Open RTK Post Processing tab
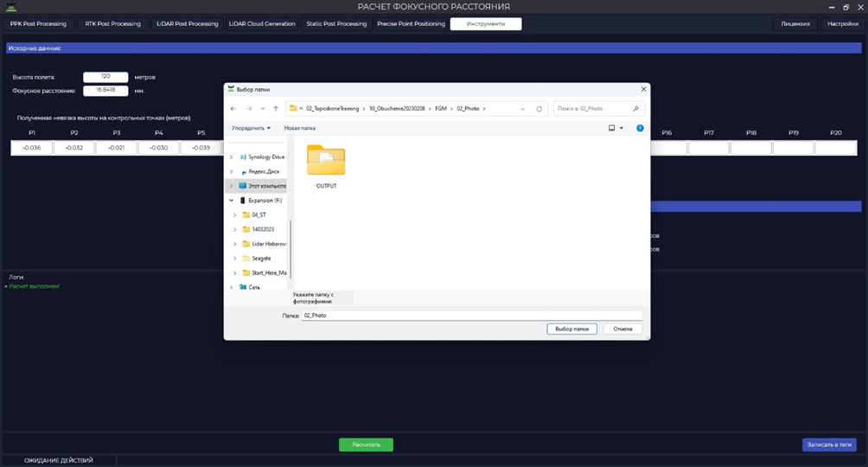Image resolution: width=868 pixels, height=467 pixels. coord(113,24)
